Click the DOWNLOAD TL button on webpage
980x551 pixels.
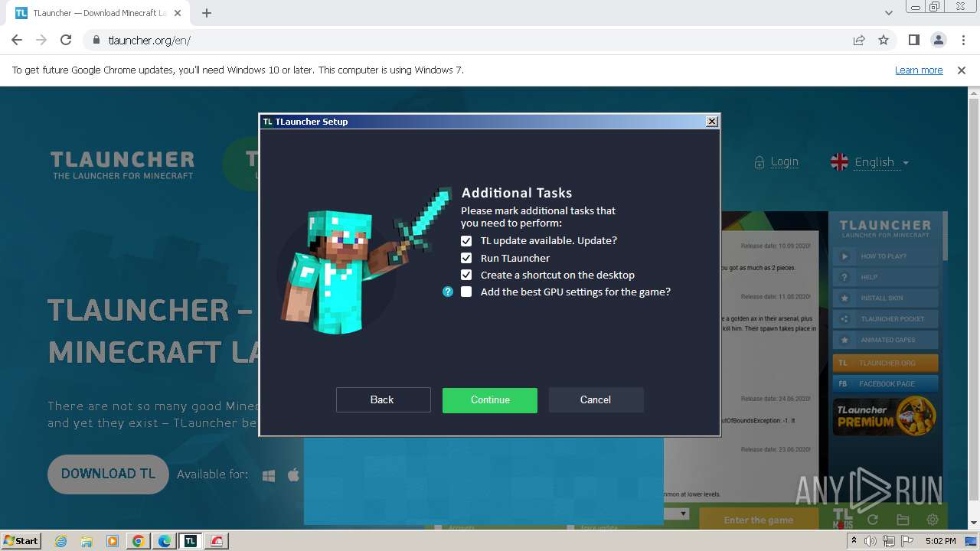pos(108,474)
